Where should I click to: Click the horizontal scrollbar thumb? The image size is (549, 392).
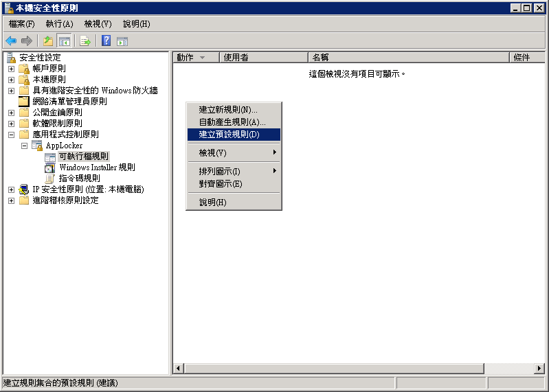point(335,368)
